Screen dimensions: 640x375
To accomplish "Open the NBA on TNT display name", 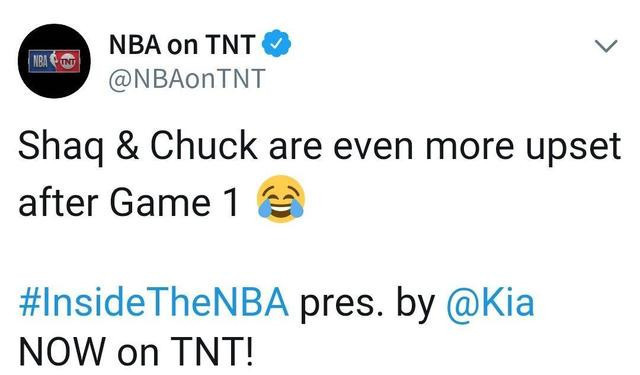I will pos(182,44).
